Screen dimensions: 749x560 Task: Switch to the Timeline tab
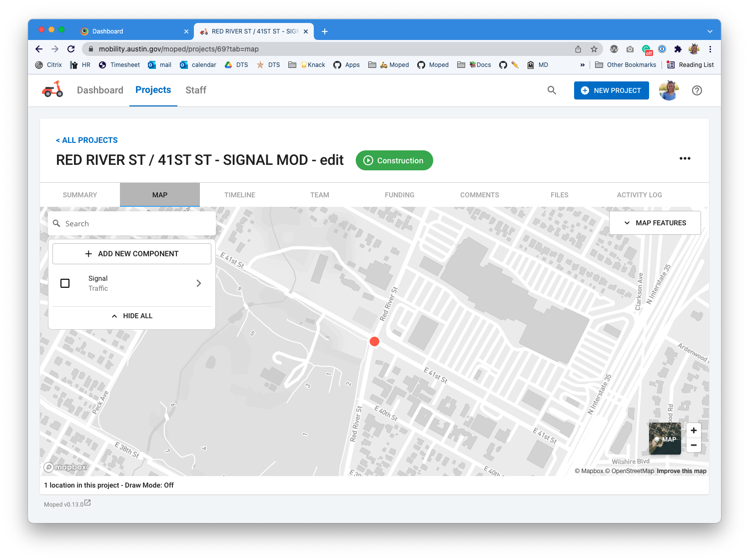point(240,195)
